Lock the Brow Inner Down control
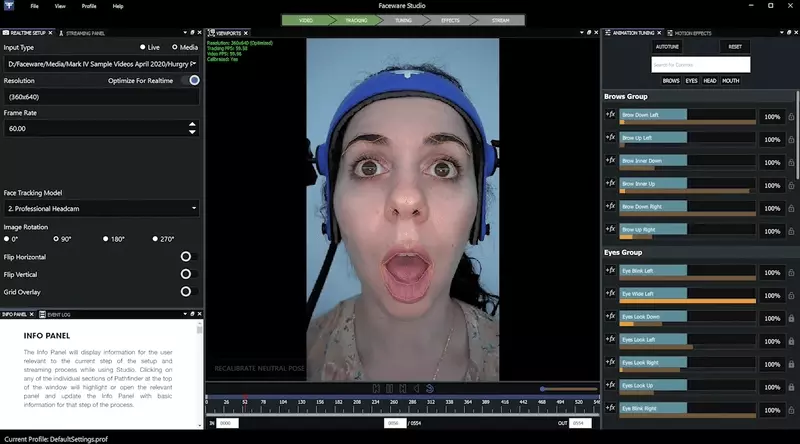The width and height of the screenshot is (800, 444). click(x=791, y=163)
